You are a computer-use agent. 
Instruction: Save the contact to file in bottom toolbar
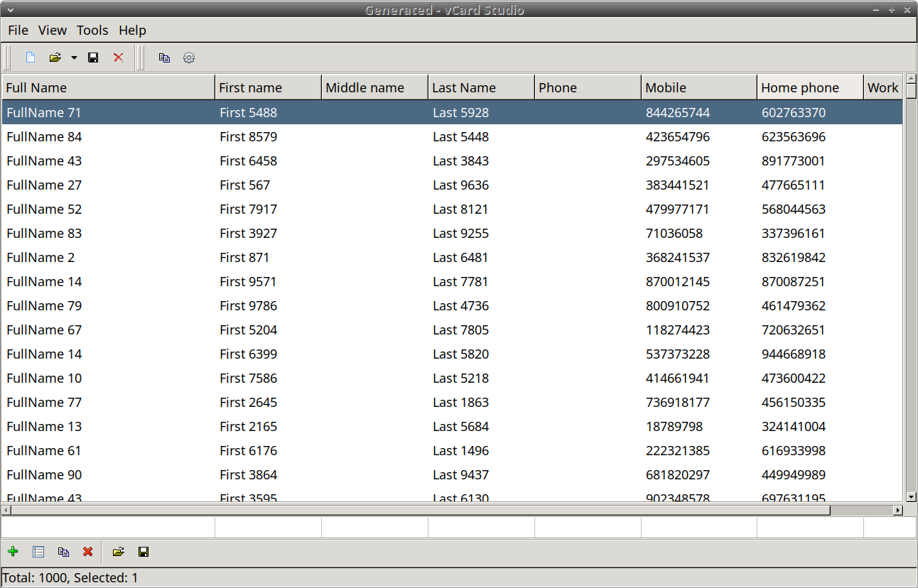pos(144,552)
